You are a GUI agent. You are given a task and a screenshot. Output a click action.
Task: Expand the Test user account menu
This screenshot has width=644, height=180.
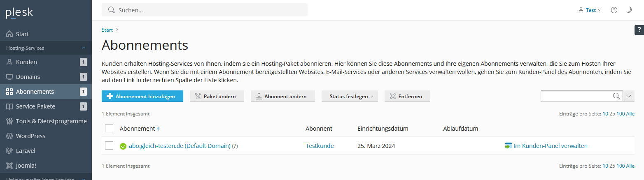(590, 10)
